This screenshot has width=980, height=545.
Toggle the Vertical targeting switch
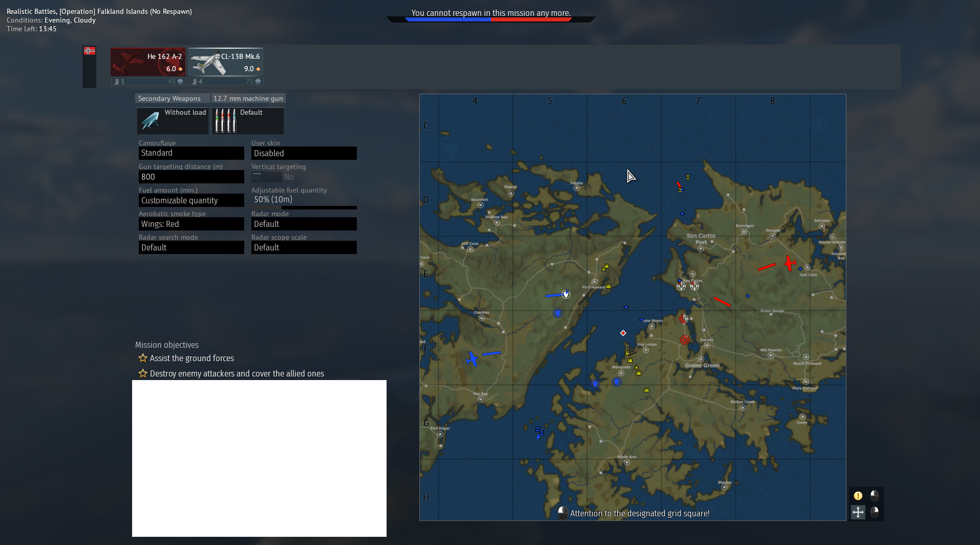pyautogui.click(x=266, y=177)
